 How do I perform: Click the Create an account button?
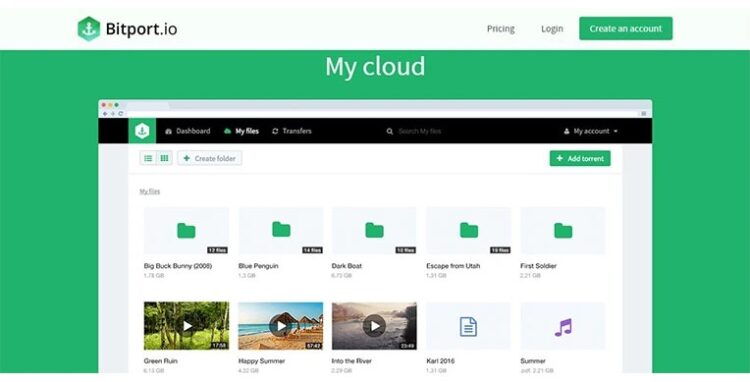(626, 29)
